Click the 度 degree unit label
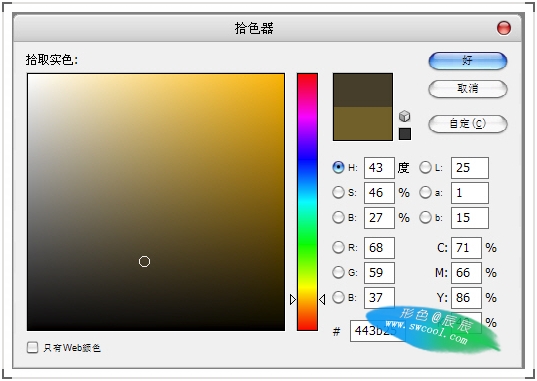537x381 pixels. click(403, 168)
